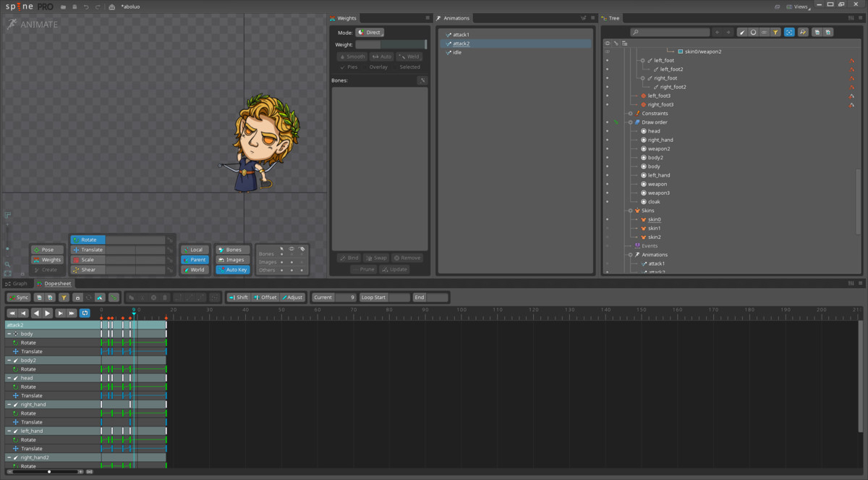
Task: Play the animation forward
Action: 48,313
